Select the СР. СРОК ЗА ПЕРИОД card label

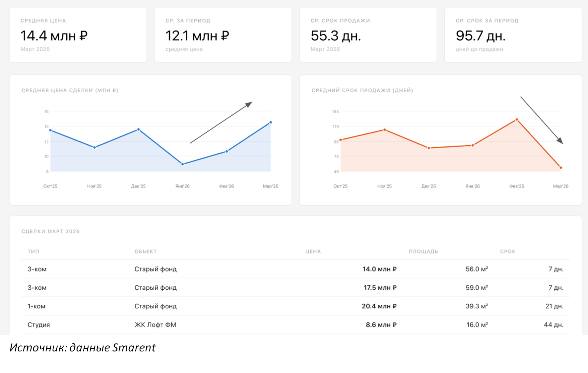[487, 21]
